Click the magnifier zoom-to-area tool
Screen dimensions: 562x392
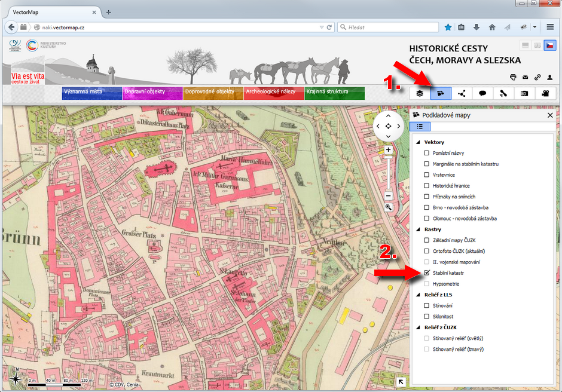point(388,207)
